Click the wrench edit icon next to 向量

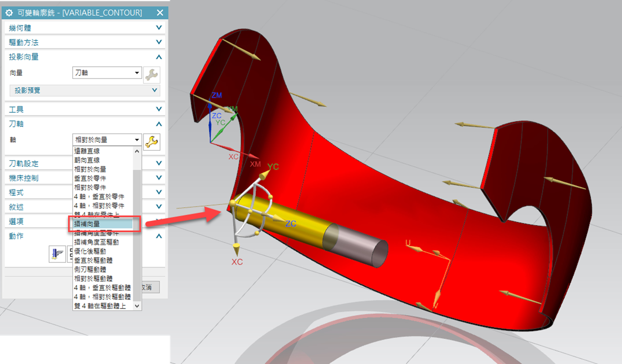pyautogui.click(x=152, y=75)
